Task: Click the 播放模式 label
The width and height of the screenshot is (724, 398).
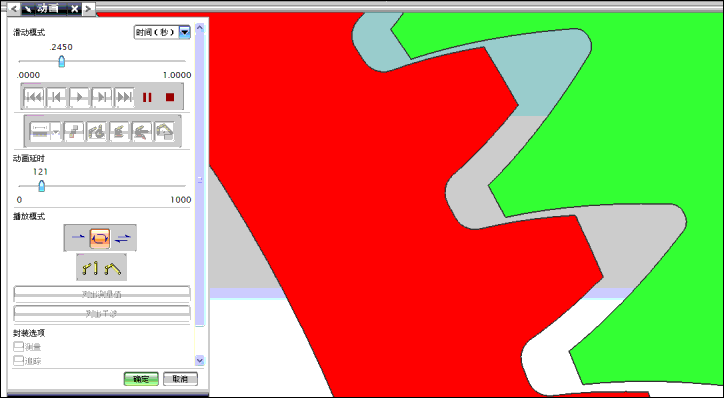Action: coord(29,217)
